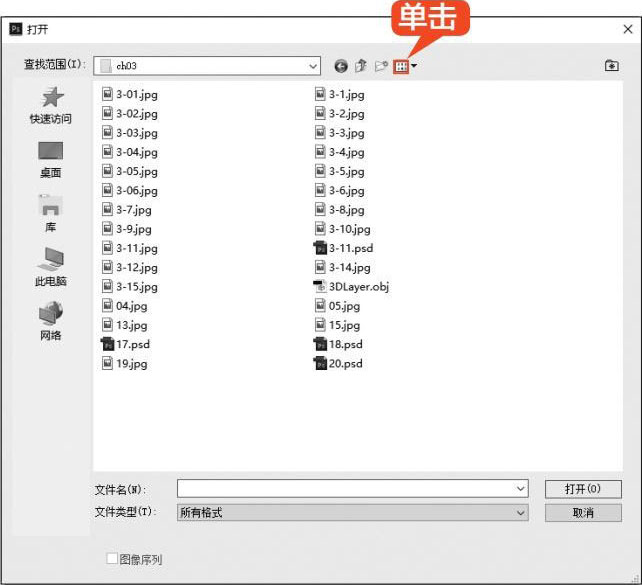The height and width of the screenshot is (585, 642).
Task: Select file 3-03.jpg
Action: [129, 133]
